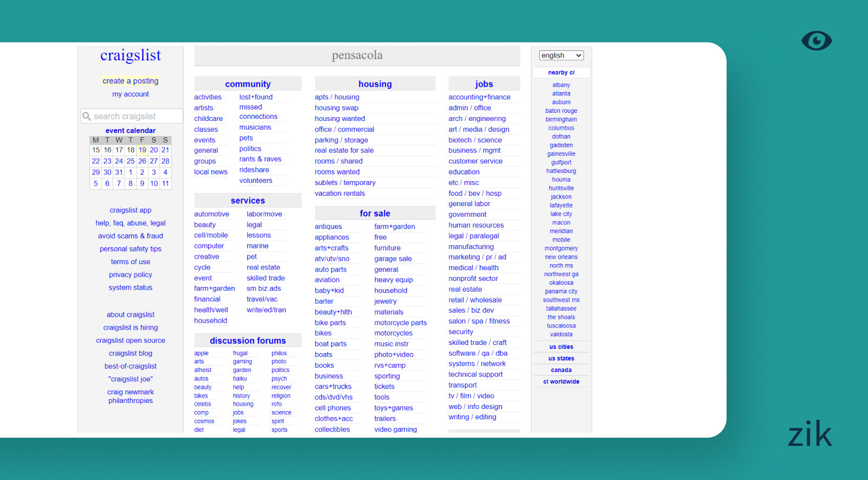Go to tallahassee craigslist

[x=561, y=309]
